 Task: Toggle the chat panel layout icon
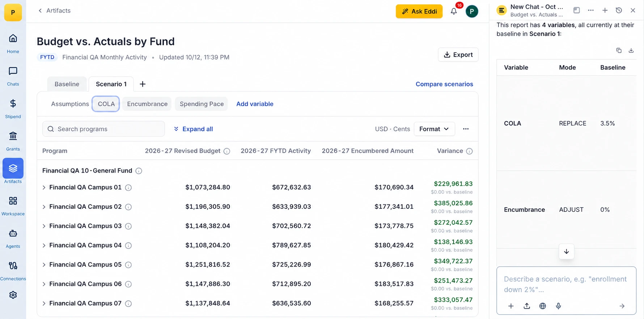tap(577, 10)
